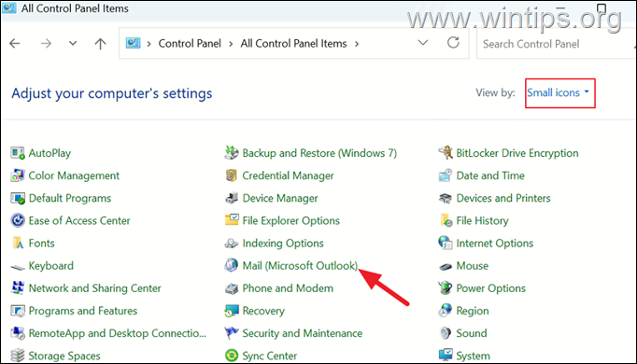Screen dimensions: 637x364
Task: Open the Internet Options link
Action: click(x=494, y=243)
